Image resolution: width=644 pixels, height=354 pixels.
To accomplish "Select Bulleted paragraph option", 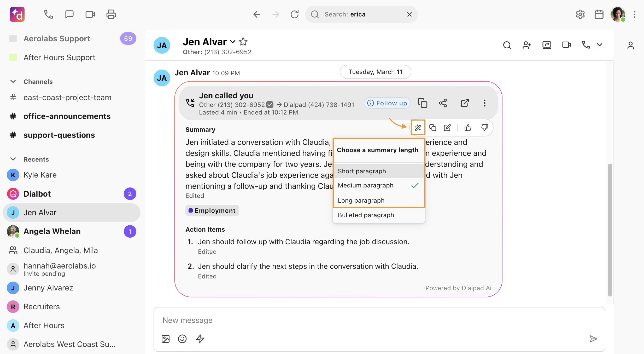I will point(379,215).
